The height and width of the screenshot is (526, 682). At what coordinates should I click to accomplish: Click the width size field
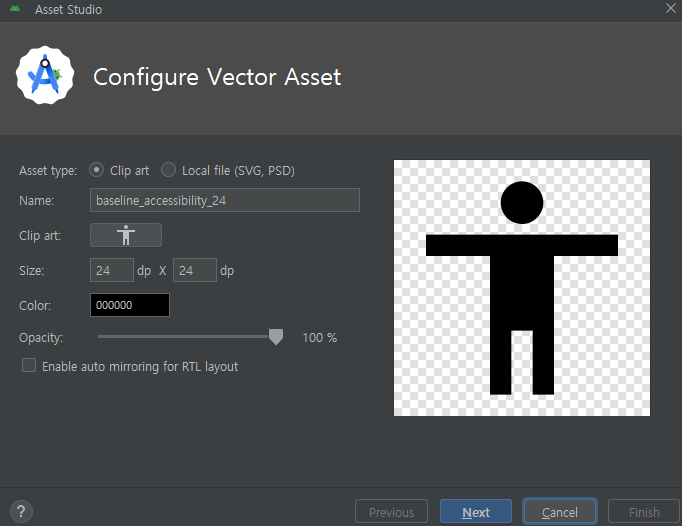point(111,270)
